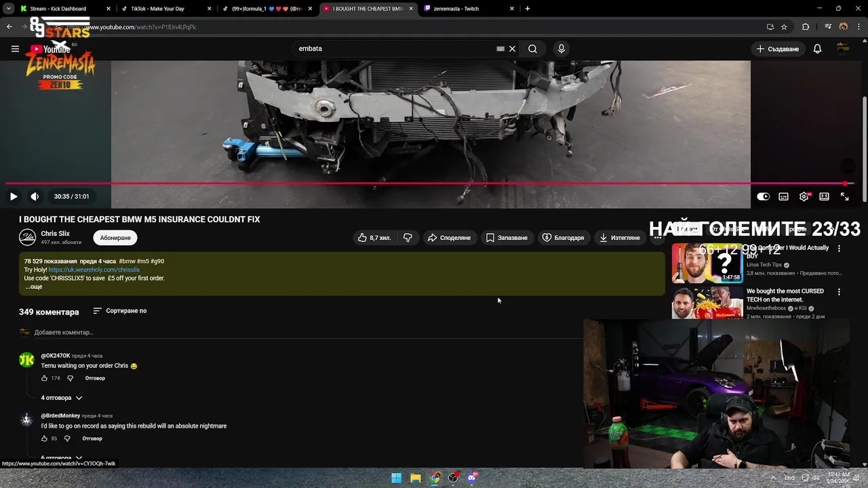
Task: Open the YouTube hamburger guide menu
Action: pos(15,49)
